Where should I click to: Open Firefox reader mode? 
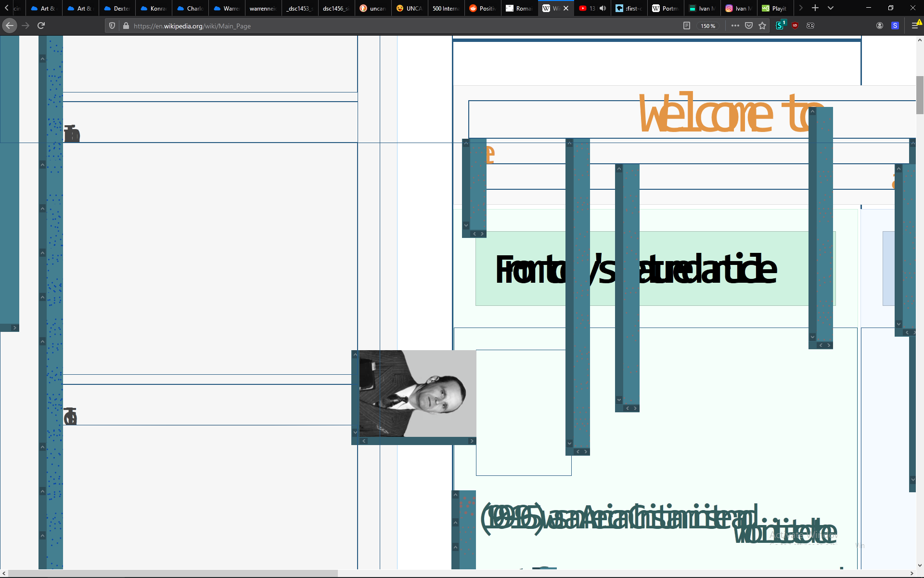pyautogui.click(x=686, y=26)
